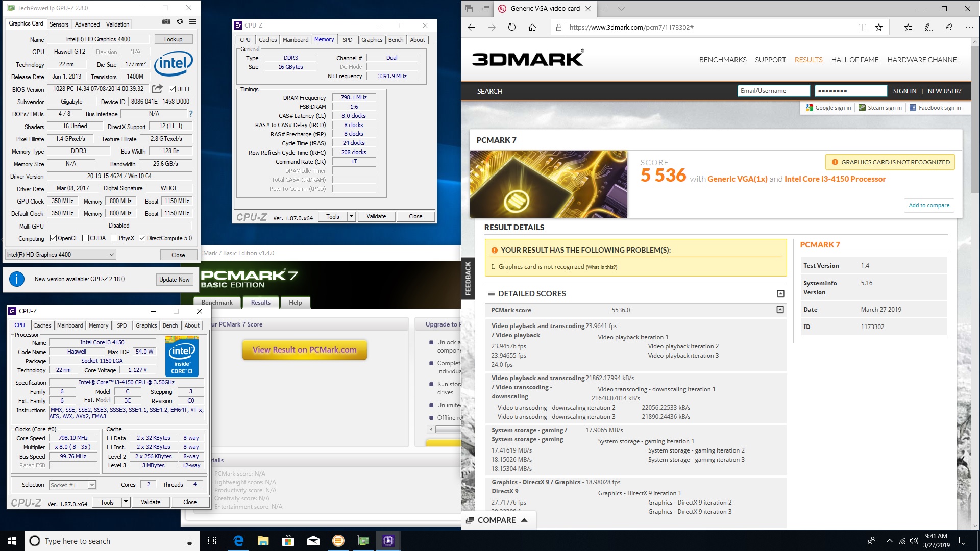Viewport: 980px width, 551px height.
Task: Take a GPU-Z screenshot with the camera icon
Action: [166, 22]
